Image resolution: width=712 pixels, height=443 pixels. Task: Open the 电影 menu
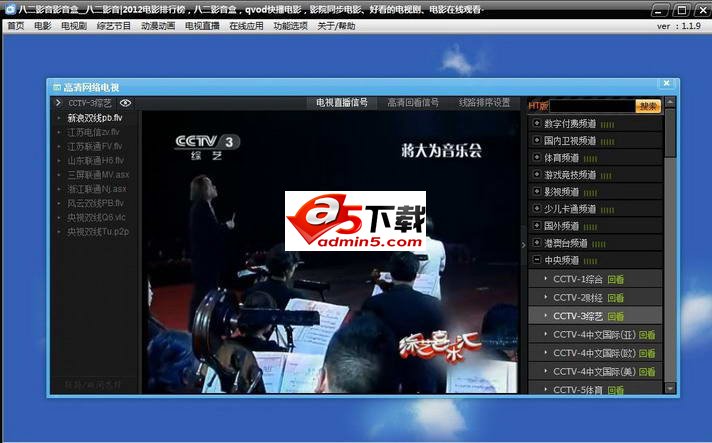pyautogui.click(x=43, y=26)
